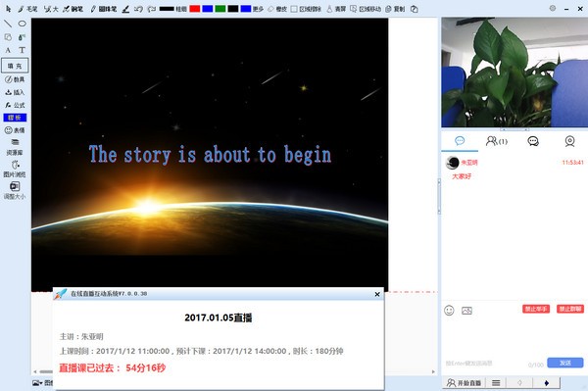Toggle 禁止举手 to forbid hand raising
The height and width of the screenshot is (391, 588).
tap(536, 309)
